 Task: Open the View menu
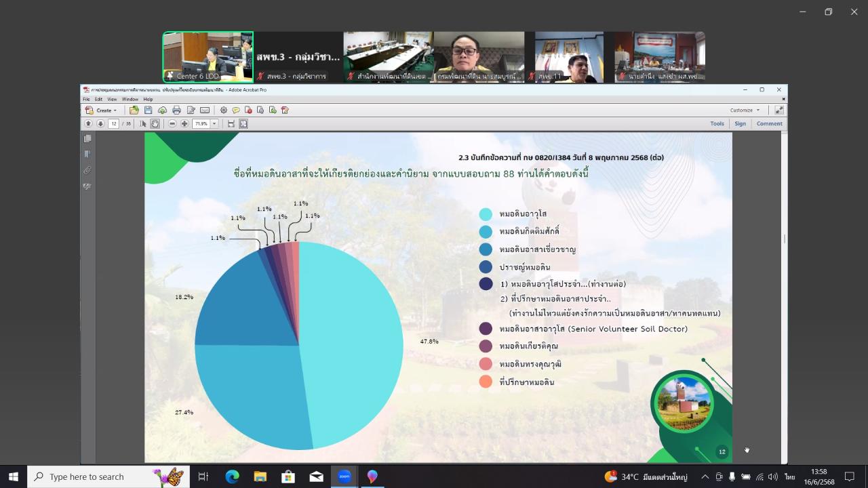click(x=111, y=99)
